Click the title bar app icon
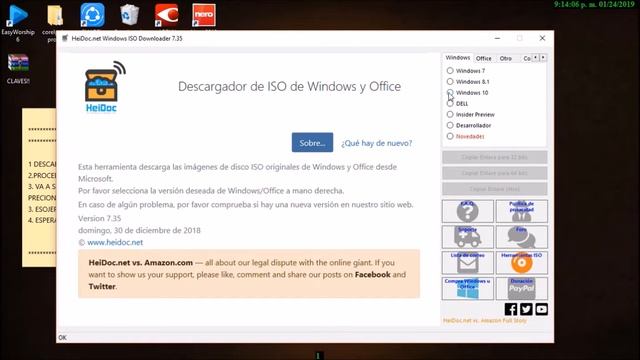640x360 pixels. [x=65, y=38]
